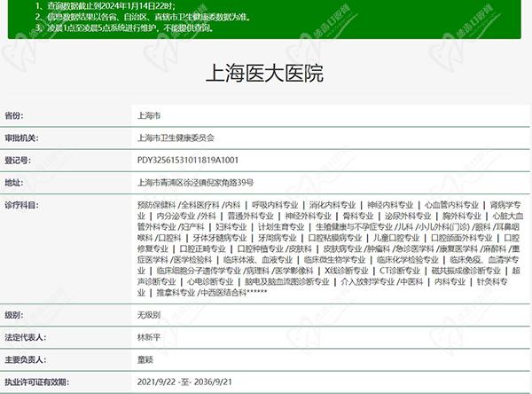Click the 登记号 row label
The height and width of the screenshot is (394, 532).
(18, 161)
